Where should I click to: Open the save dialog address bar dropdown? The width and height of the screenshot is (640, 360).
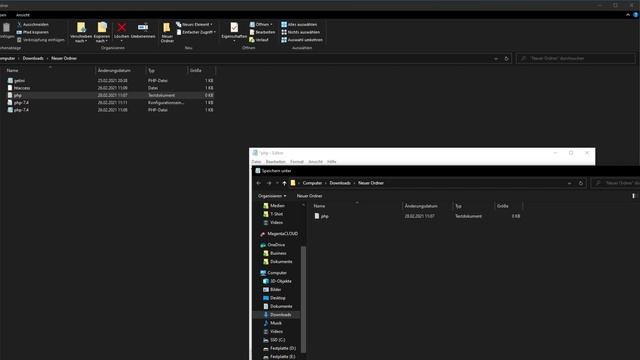[569, 184]
